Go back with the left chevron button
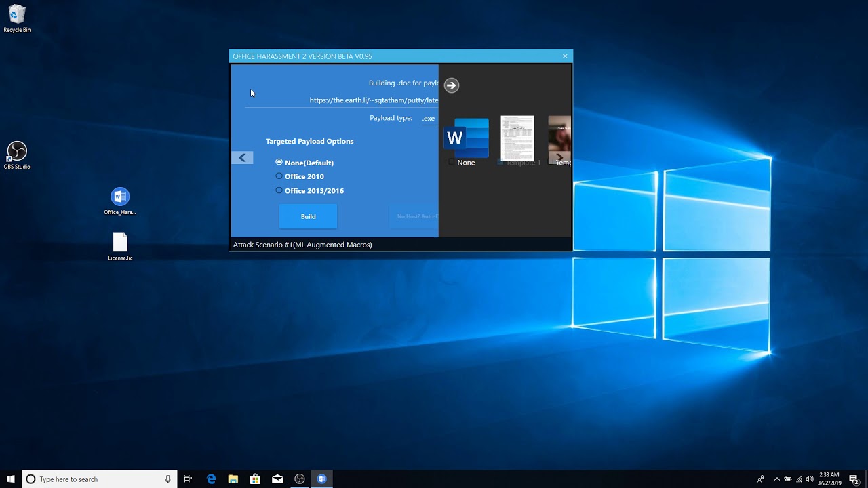Image resolution: width=868 pixels, height=488 pixels. click(x=242, y=158)
